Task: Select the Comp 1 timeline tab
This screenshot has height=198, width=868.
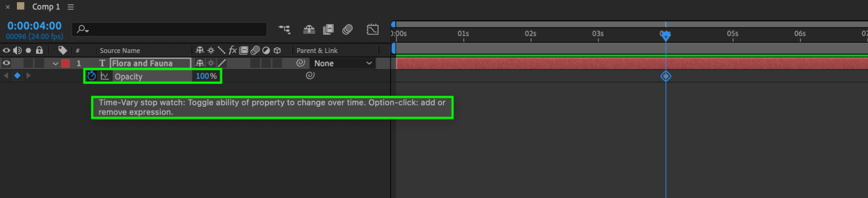Action: (x=46, y=7)
